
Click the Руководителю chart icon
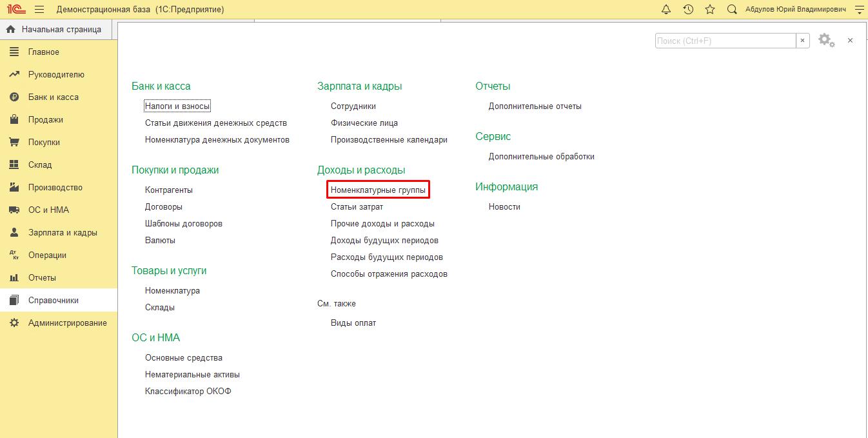coord(14,74)
